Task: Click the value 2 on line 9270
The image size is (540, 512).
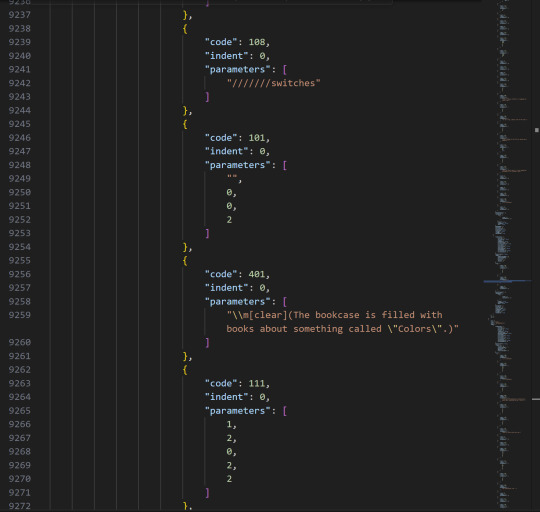Action: [x=229, y=479]
